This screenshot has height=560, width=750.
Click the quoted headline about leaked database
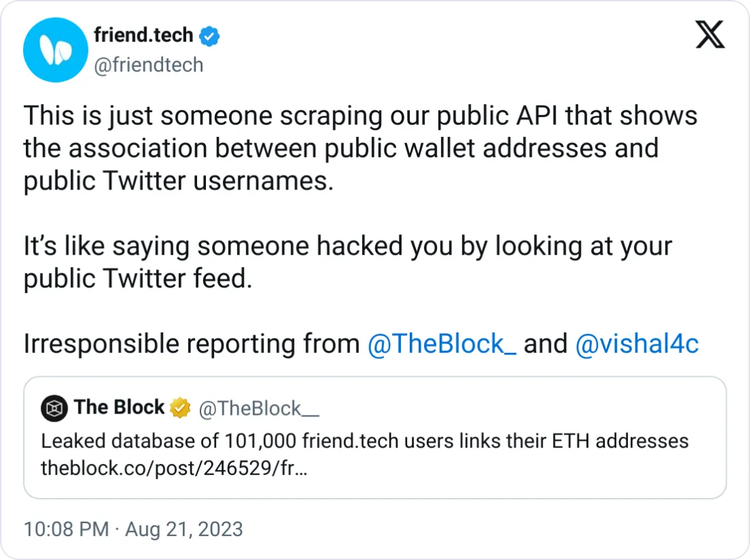click(x=365, y=441)
